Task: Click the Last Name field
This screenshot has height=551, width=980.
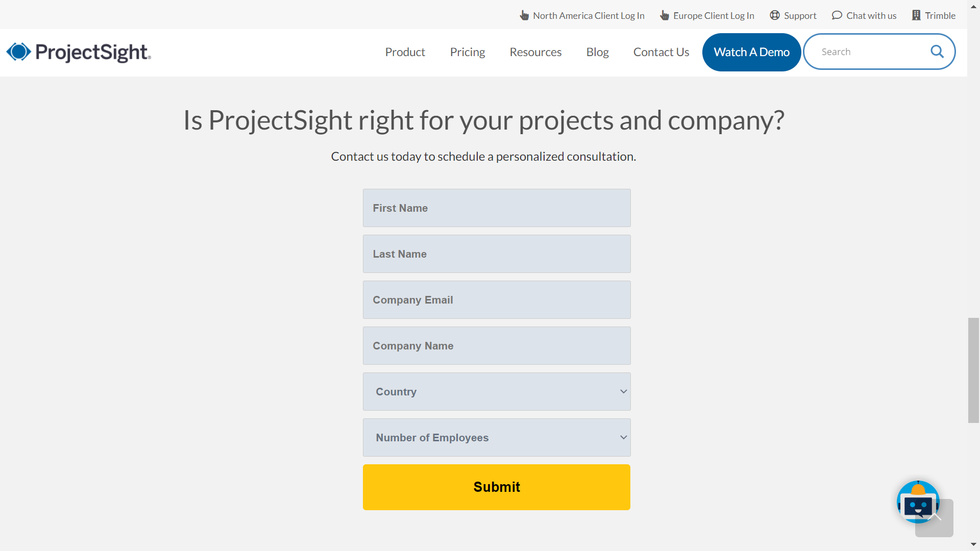Action: 497,254
